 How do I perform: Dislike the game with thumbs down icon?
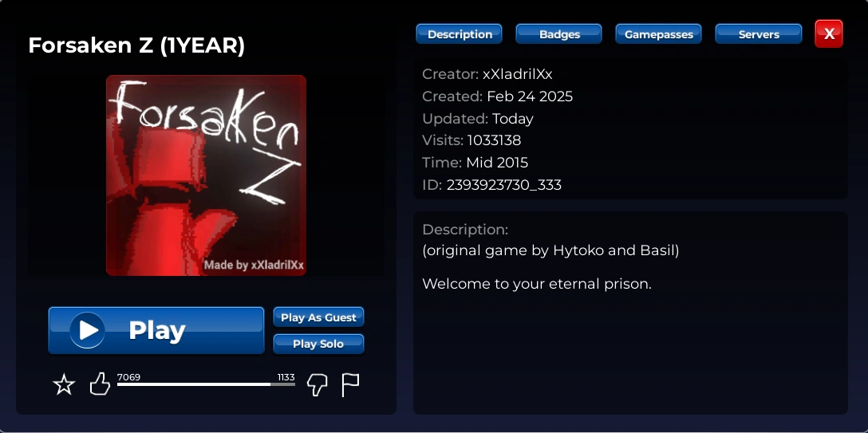pos(317,385)
